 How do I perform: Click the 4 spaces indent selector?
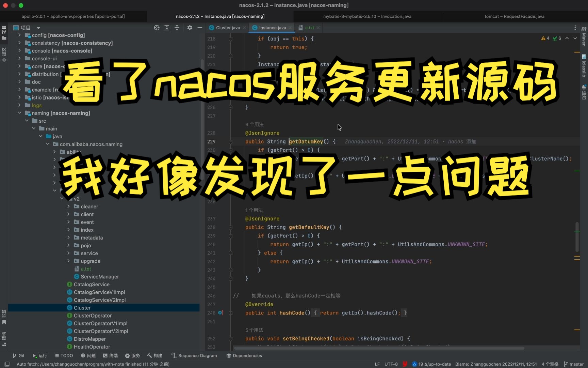tap(550, 364)
